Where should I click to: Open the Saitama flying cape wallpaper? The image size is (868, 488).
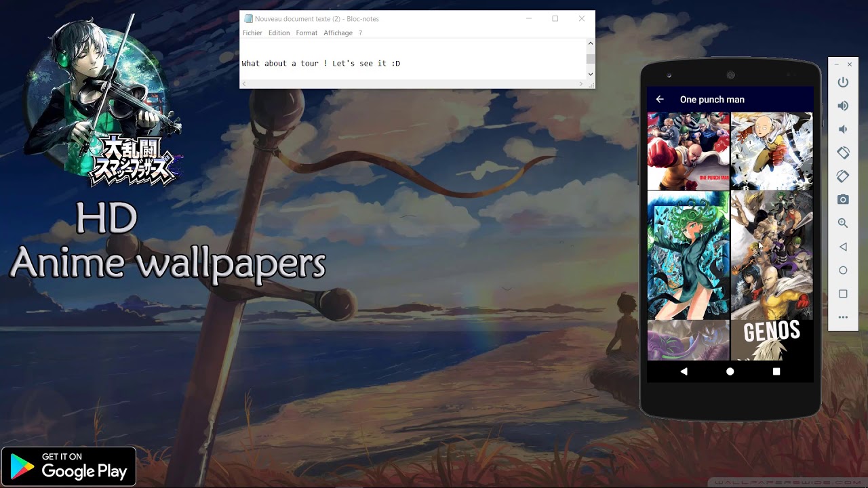(x=772, y=150)
